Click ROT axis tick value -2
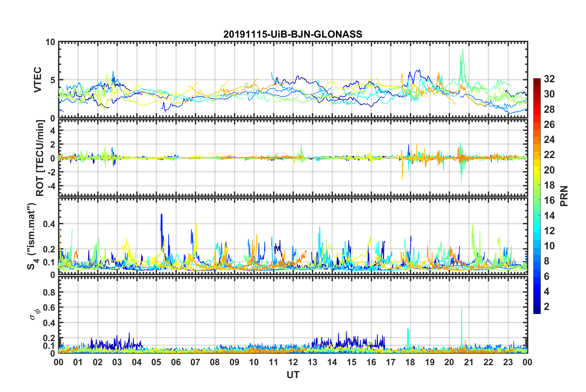This screenshot has height=392, width=586. coord(51,172)
